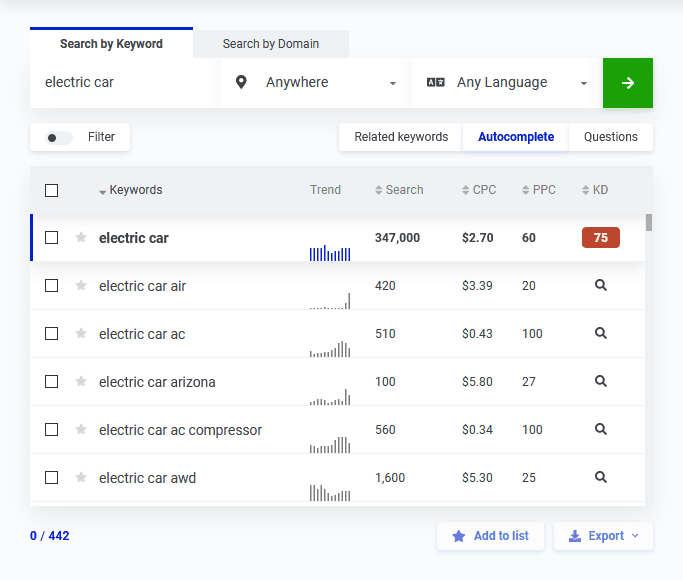Check KD for 'electric car ac compressor' magnifier
Screen dimensions: 683x580
pyautogui.click(x=601, y=429)
